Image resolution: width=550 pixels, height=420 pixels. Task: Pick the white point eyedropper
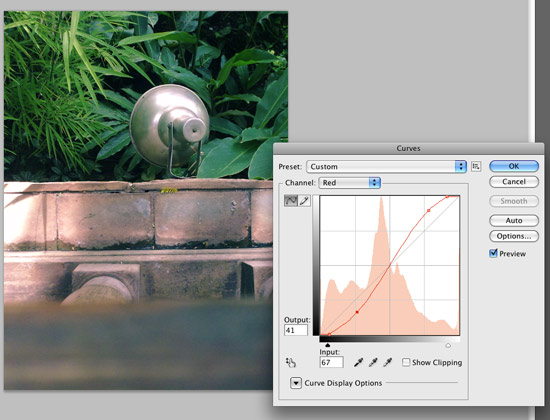(388, 362)
